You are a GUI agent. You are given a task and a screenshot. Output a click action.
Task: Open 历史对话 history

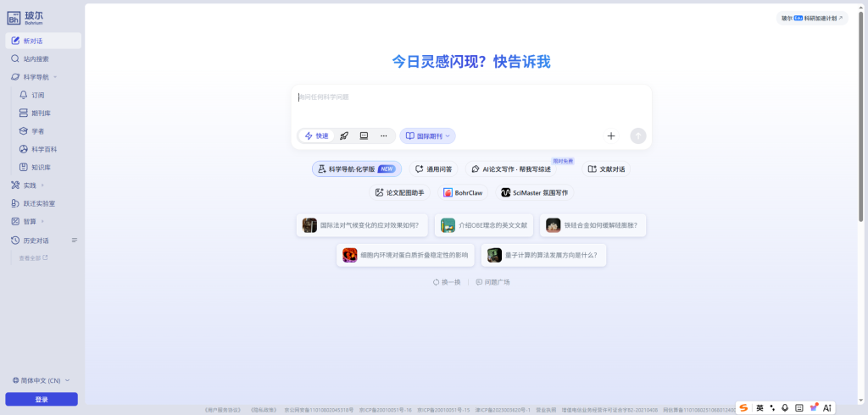pos(36,241)
